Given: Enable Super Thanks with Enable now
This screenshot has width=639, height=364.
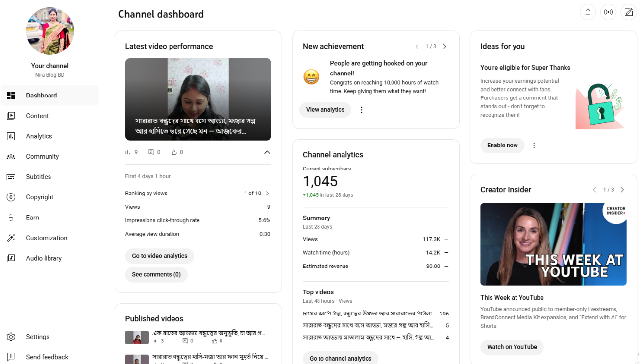Looking at the screenshot, I should click(502, 145).
